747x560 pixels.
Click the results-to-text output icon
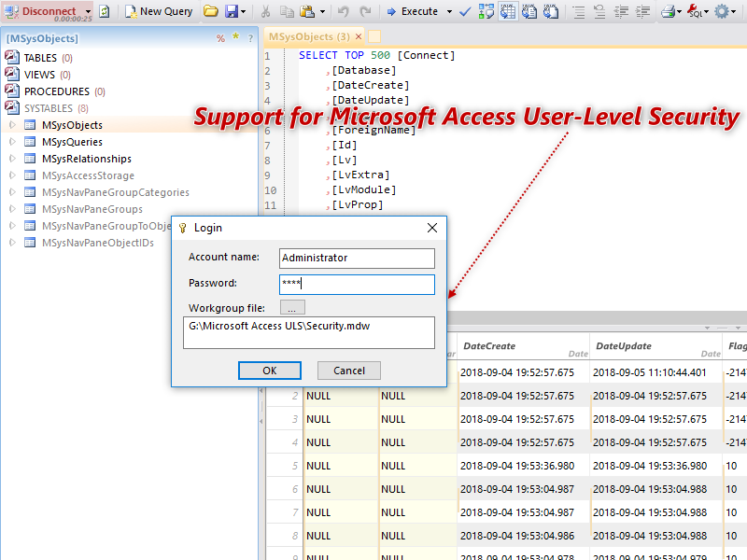529,11
